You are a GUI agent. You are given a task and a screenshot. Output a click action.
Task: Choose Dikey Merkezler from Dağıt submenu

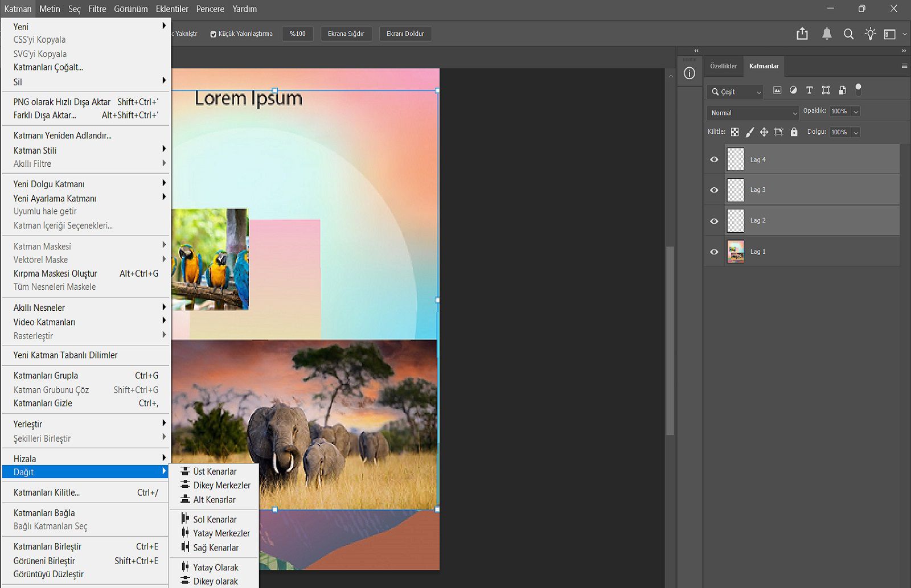click(221, 486)
